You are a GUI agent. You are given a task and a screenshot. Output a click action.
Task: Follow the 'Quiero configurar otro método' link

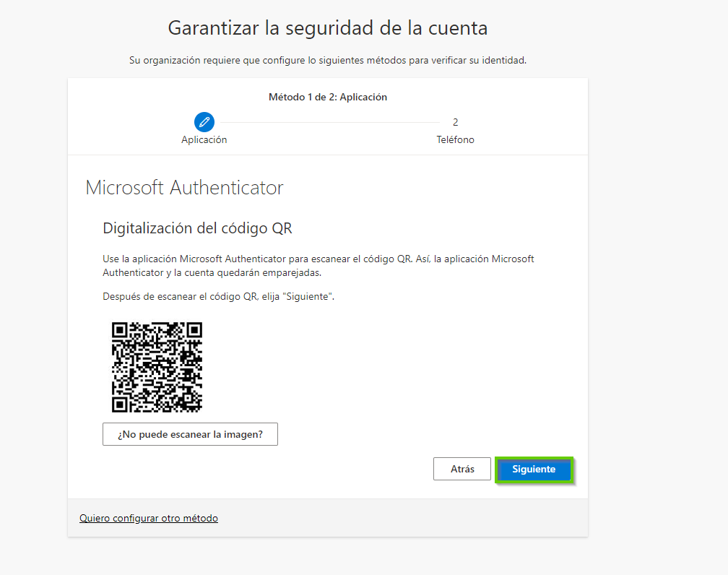coord(149,518)
